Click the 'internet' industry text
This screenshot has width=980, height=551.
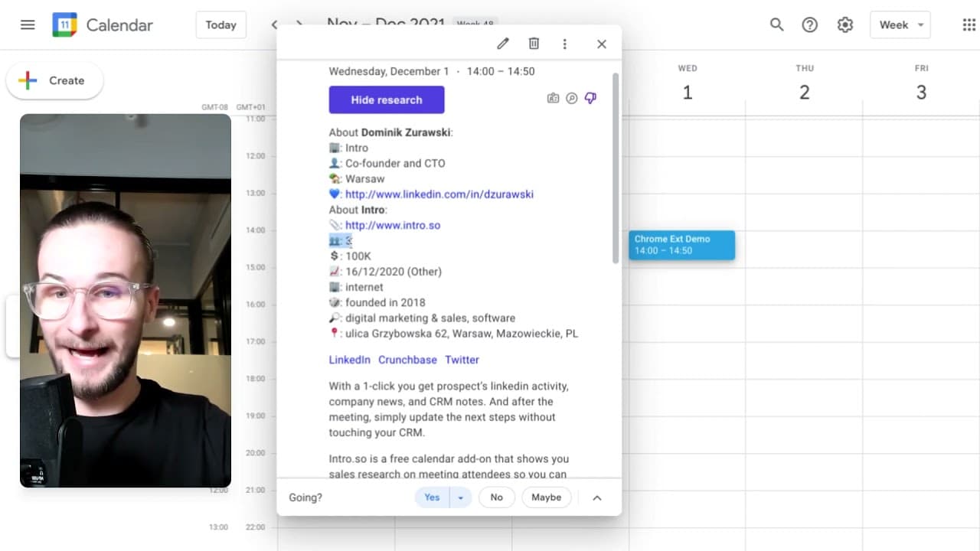(364, 287)
